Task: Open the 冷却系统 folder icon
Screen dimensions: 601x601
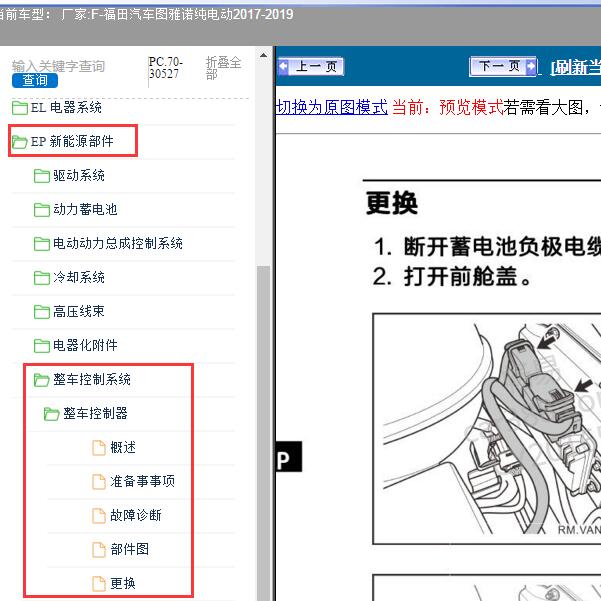Action: click(42, 278)
